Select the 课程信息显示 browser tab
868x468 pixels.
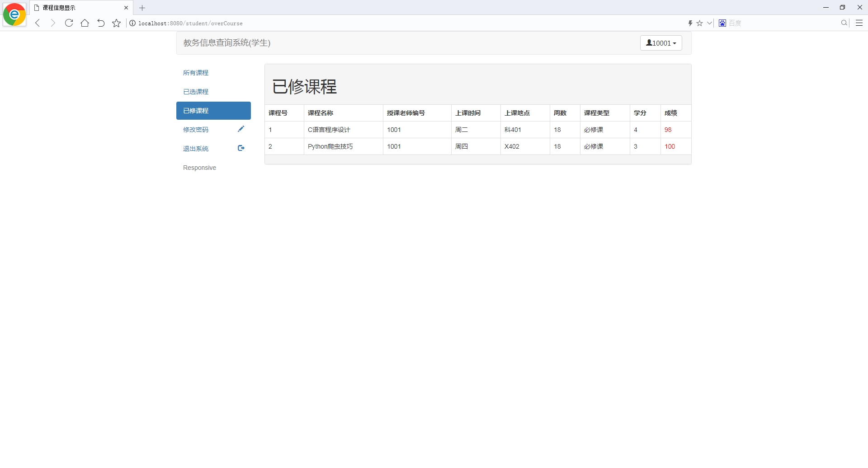tap(81, 8)
